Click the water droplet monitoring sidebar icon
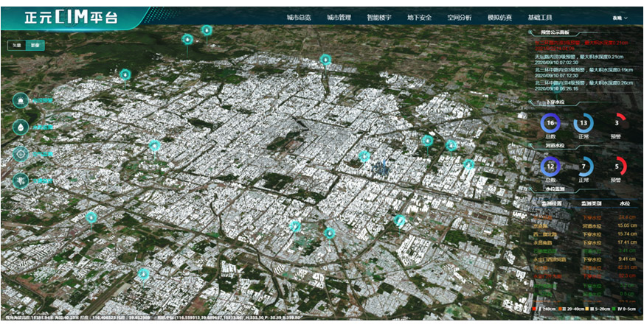This screenshot has width=644, height=330. click(x=21, y=127)
